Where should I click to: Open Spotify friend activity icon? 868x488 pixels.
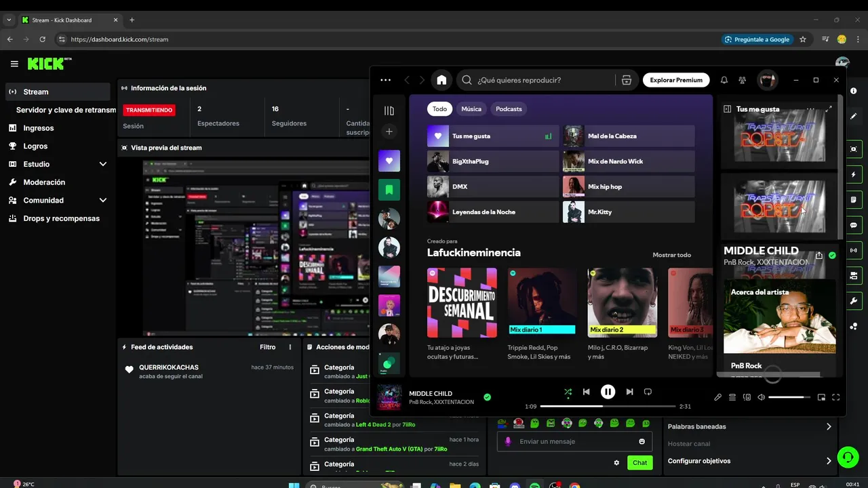pyautogui.click(x=743, y=80)
